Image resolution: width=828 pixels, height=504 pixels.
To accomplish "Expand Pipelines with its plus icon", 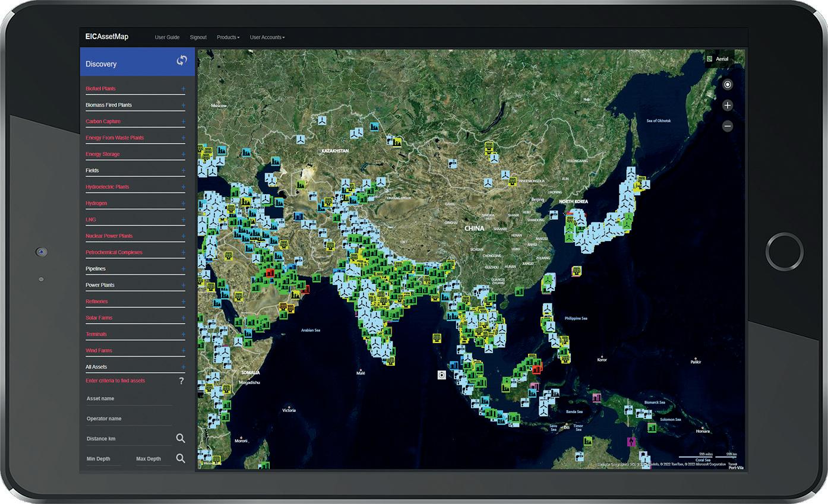I will coord(183,269).
